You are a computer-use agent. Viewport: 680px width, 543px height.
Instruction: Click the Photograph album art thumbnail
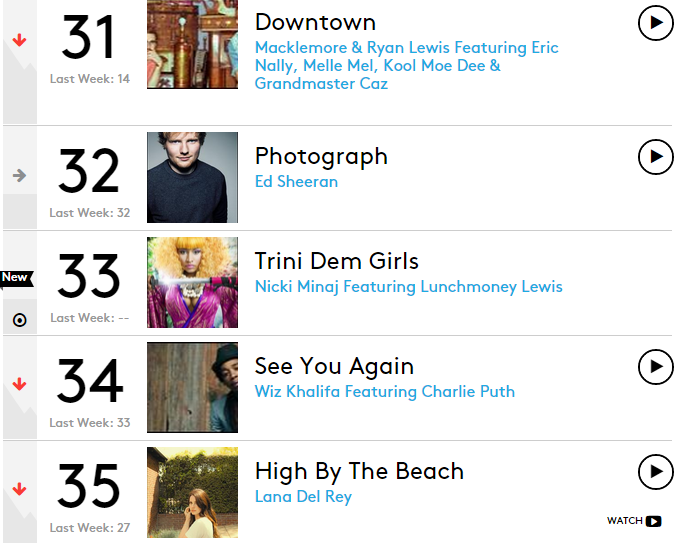click(192, 177)
